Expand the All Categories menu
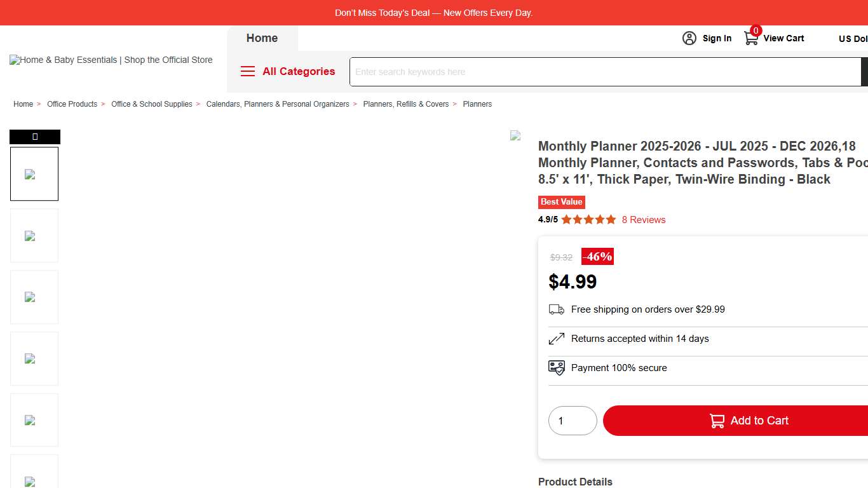Viewport: 868px width, 488px height. point(299,71)
